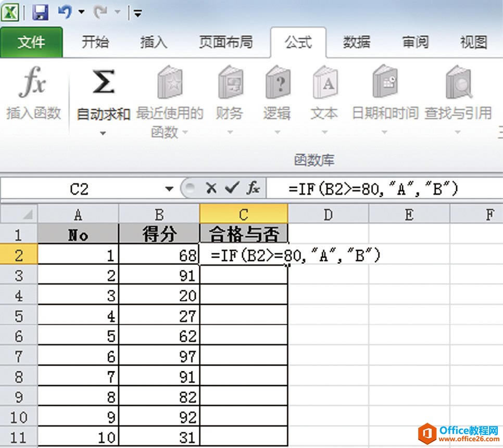Click the cell with score 97

tap(159, 356)
